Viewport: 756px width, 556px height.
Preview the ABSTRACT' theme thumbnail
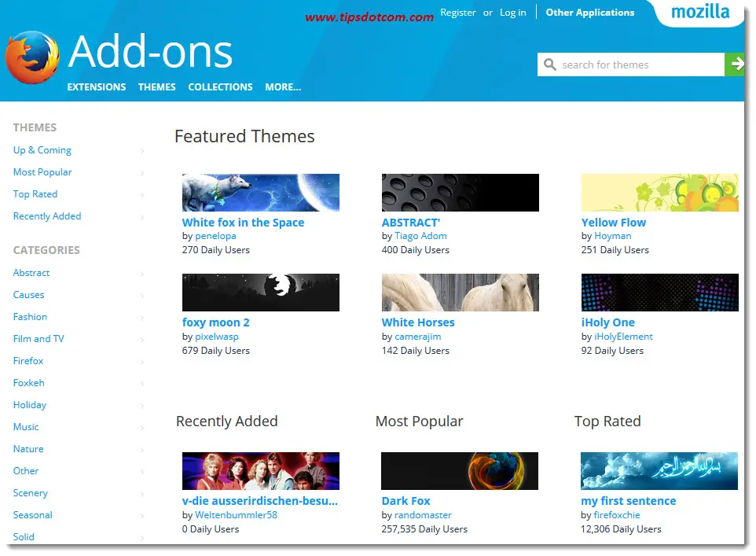pos(461,193)
